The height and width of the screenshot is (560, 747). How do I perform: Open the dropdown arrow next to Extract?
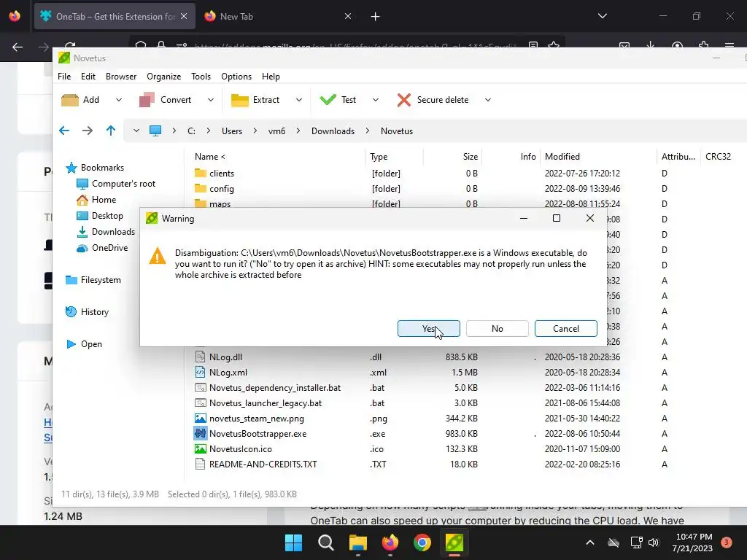point(298,100)
